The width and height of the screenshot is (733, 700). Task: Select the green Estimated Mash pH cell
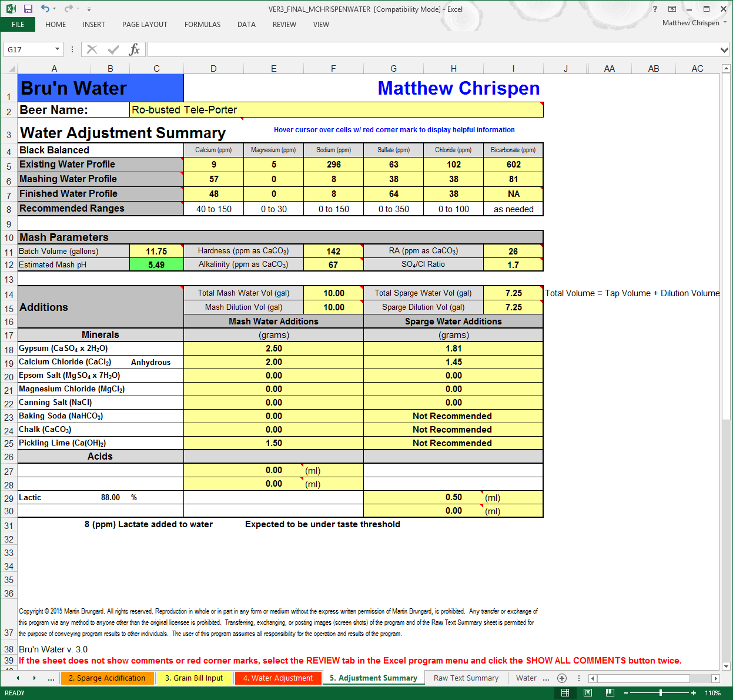click(x=156, y=264)
